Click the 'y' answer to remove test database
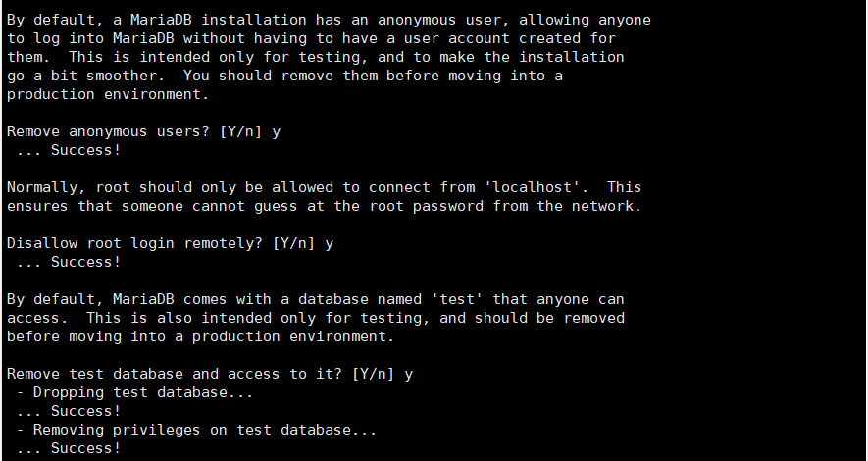The width and height of the screenshot is (868, 461). pos(409,376)
